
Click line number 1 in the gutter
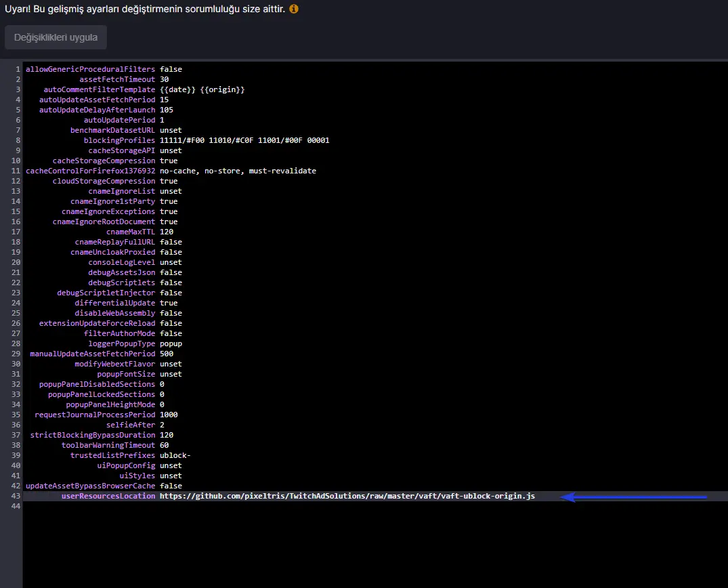pyautogui.click(x=18, y=69)
